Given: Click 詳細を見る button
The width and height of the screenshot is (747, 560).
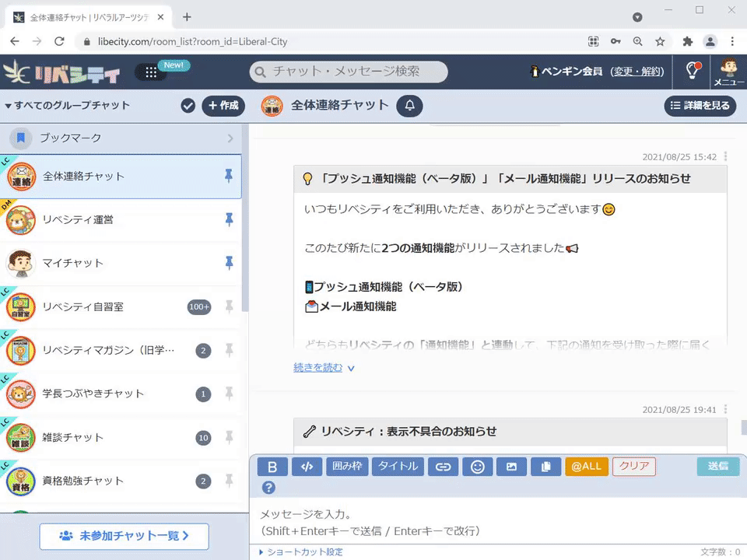Looking at the screenshot, I should pyautogui.click(x=700, y=105).
